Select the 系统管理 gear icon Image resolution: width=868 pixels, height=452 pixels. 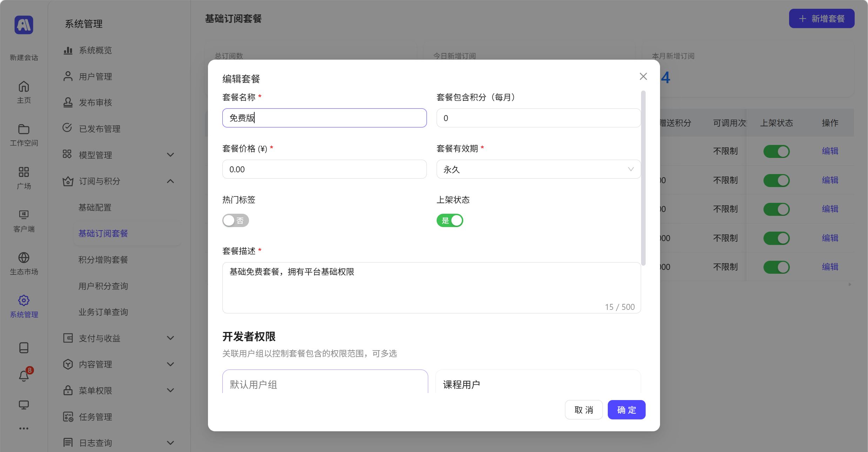(24, 300)
